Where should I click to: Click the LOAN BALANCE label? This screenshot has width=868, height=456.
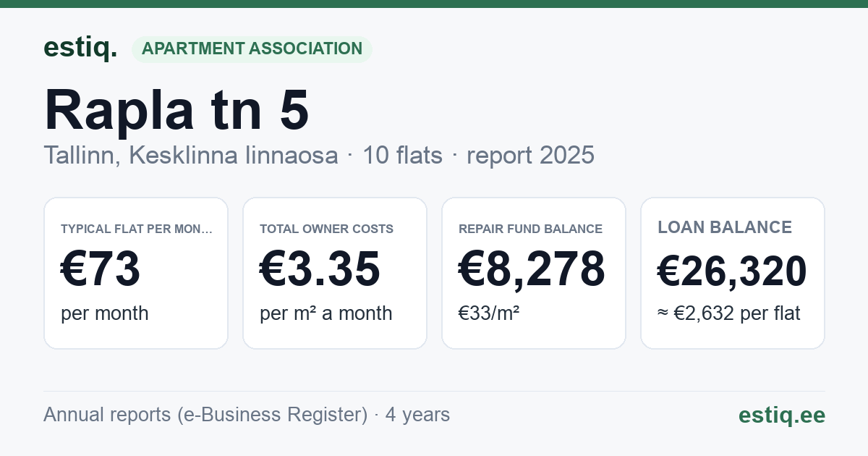coord(725,227)
